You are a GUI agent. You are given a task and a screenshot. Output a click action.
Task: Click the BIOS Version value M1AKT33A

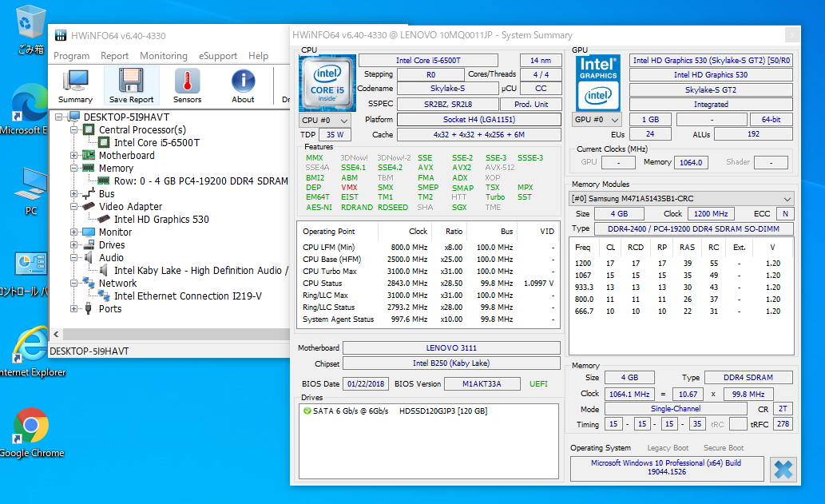point(482,384)
